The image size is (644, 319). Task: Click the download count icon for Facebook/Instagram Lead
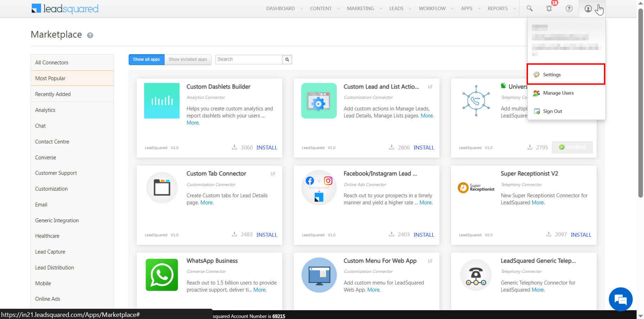pyautogui.click(x=392, y=234)
